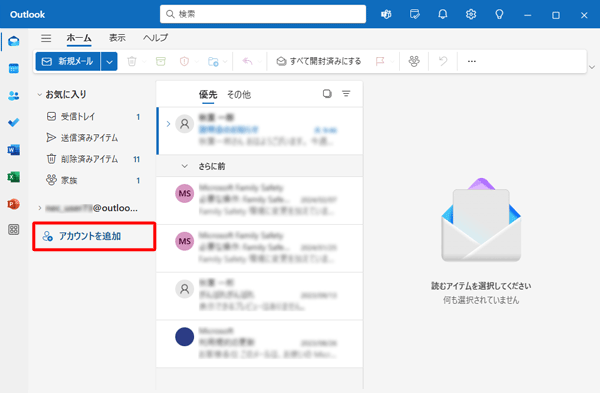Open the message with dark blue avatar
Viewport: 600px width, 393px height.
pyautogui.click(x=259, y=344)
